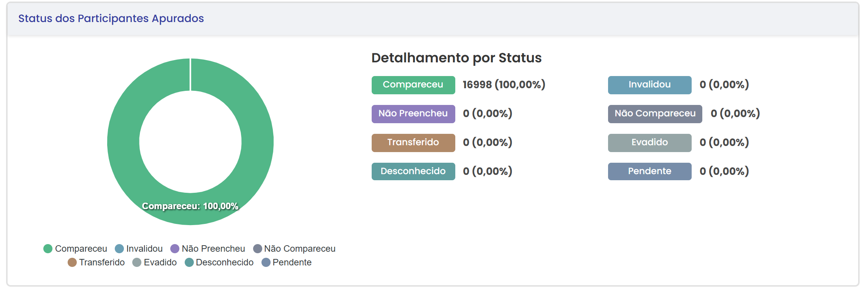Toggle the Não Compareceu legend marker
The height and width of the screenshot is (292, 868).
point(258,248)
